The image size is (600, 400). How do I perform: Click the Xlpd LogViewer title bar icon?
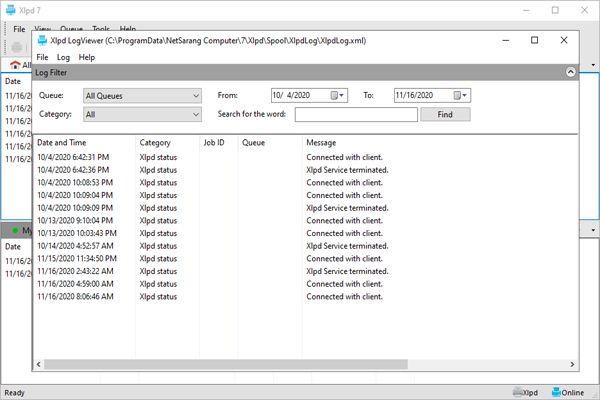[45, 40]
